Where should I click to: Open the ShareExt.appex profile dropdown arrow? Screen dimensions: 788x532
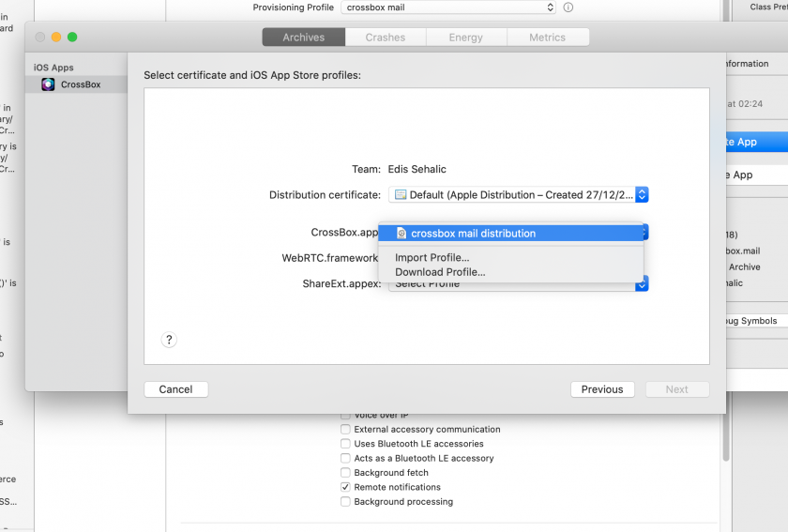pyautogui.click(x=642, y=284)
